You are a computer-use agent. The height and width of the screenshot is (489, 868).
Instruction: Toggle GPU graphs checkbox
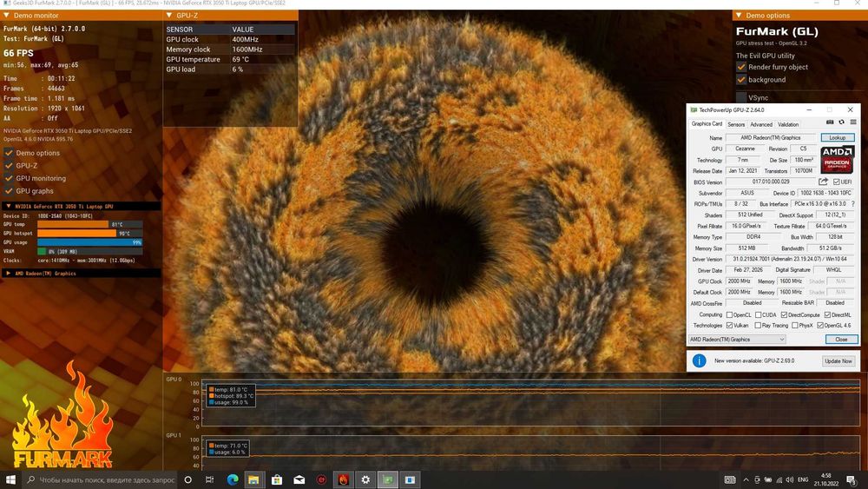pos(9,191)
